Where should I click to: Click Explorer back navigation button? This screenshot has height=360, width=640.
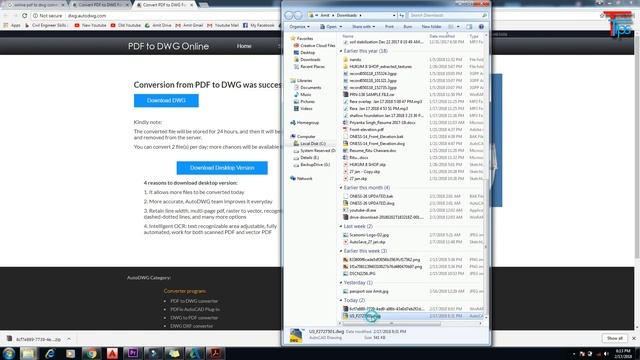(x=289, y=15)
